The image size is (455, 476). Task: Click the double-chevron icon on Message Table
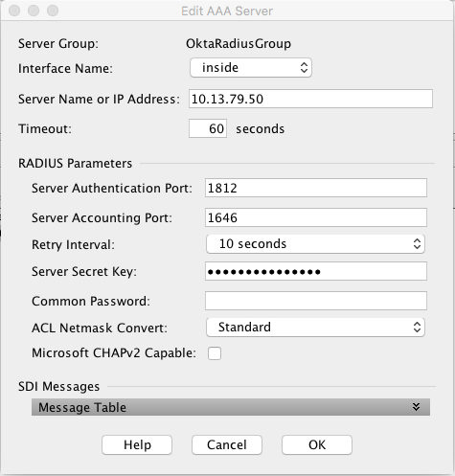coord(416,407)
